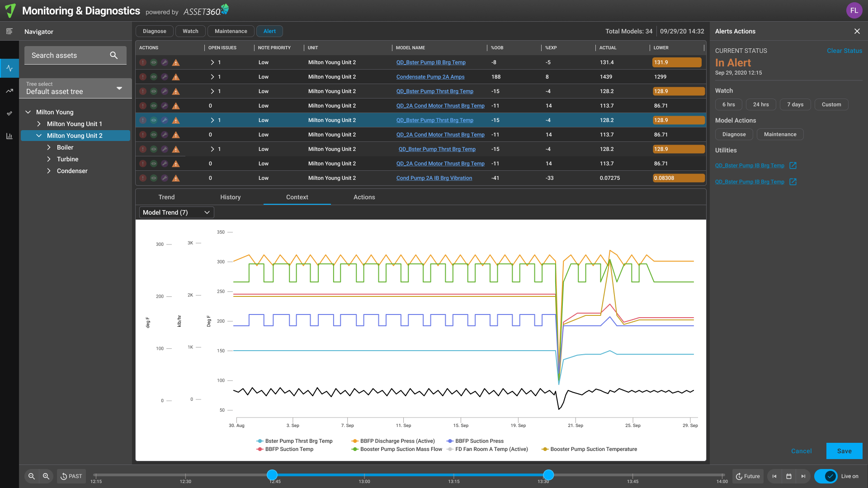This screenshot has width=868, height=488.
Task: Click the wrench maintenance icon in Condensate Pump 2A Amps row
Action: coord(165,77)
